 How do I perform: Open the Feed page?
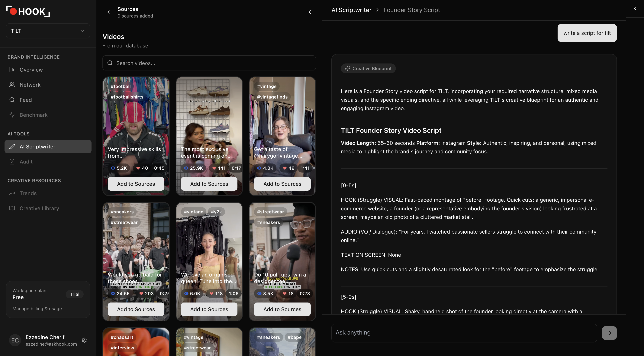tap(25, 100)
